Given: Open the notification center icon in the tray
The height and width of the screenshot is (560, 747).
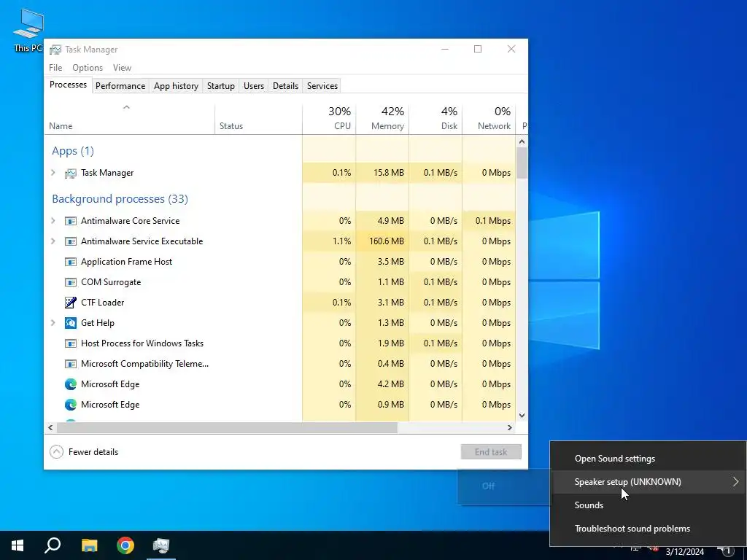Looking at the screenshot, I should (727, 551).
